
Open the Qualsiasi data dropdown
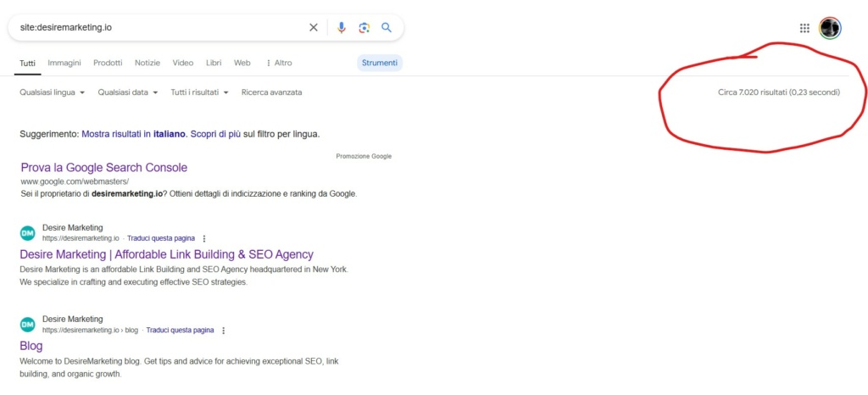pyautogui.click(x=128, y=92)
